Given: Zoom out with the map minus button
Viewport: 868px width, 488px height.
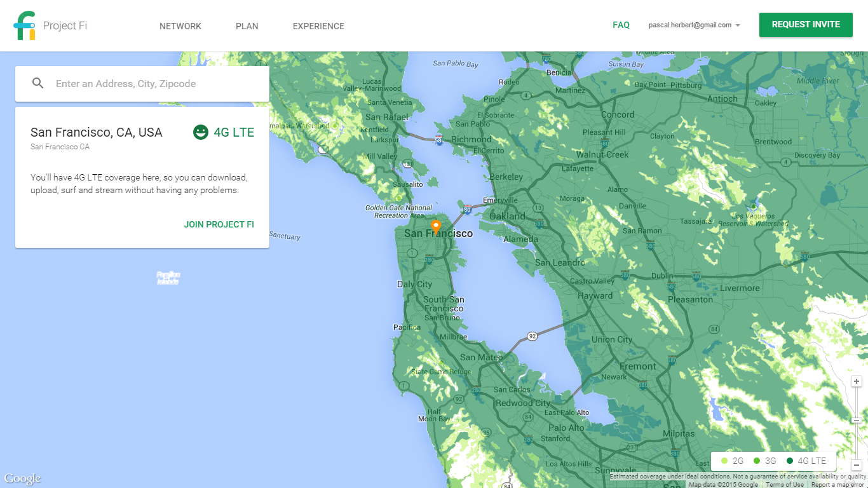Looking at the screenshot, I should [x=857, y=465].
